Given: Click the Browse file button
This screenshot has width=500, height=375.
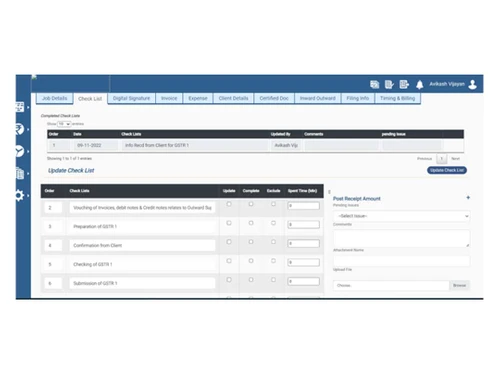Looking at the screenshot, I should pyautogui.click(x=459, y=285).
